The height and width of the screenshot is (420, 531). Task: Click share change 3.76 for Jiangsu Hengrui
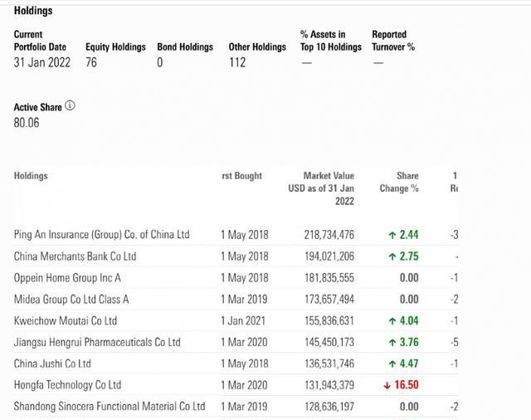click(x=403, y=342)
